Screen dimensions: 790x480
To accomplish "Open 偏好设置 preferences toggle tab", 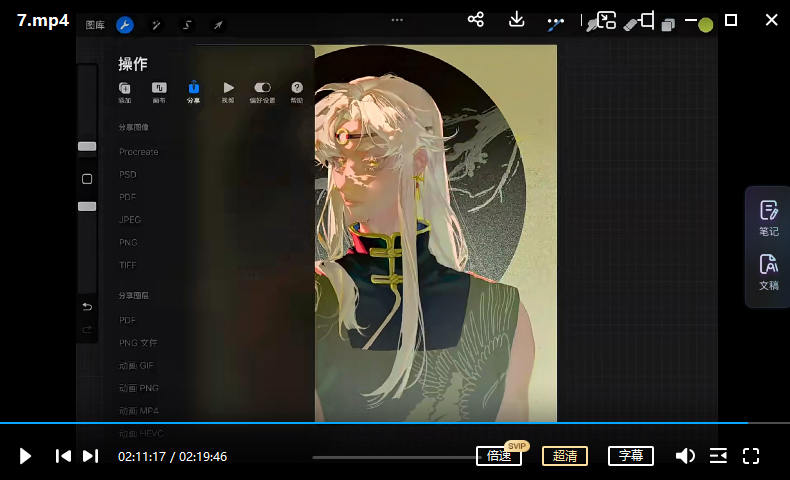I will 262,93.
